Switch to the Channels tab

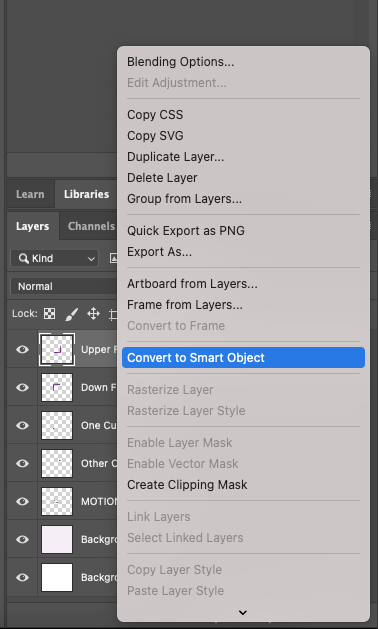[x=91, y=226]
